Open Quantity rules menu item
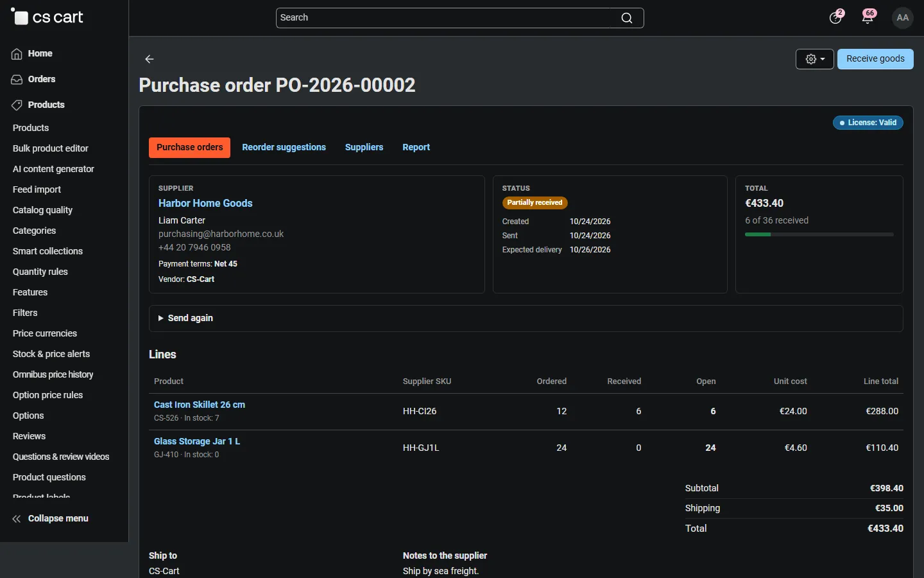Image resolution: width=924 pixels, height=578 pixels. (x=40, y=272)
